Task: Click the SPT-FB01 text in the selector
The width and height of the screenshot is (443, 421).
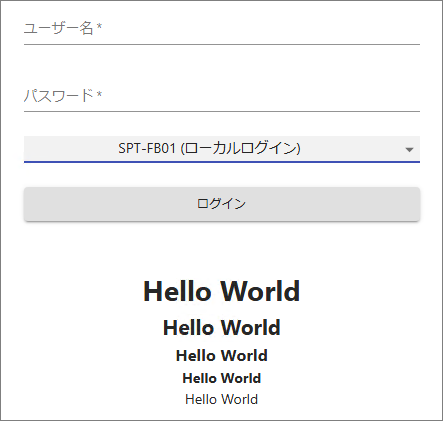Action: click(x=147, y=148)
